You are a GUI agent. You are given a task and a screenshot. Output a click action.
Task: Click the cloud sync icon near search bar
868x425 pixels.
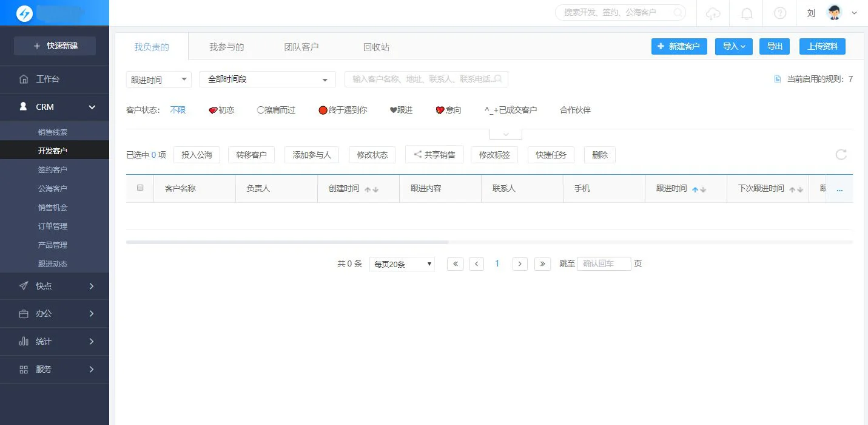coord(713,12)
